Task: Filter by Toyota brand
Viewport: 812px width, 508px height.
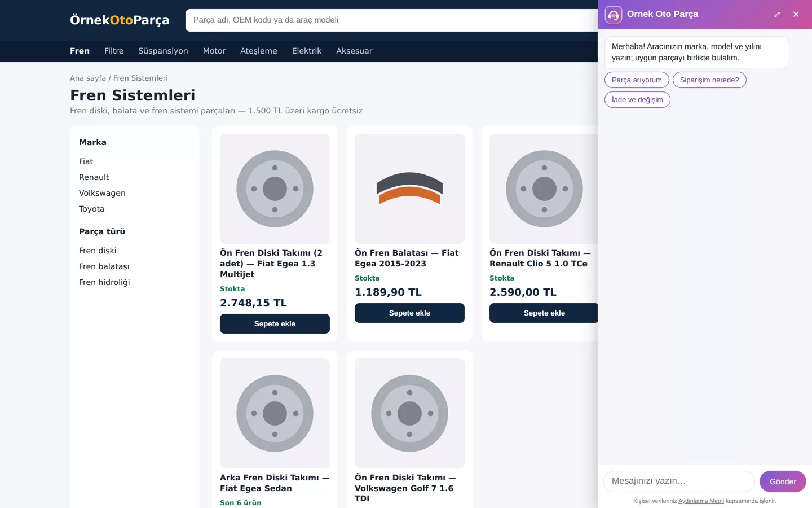Action: tap(91, 209)
